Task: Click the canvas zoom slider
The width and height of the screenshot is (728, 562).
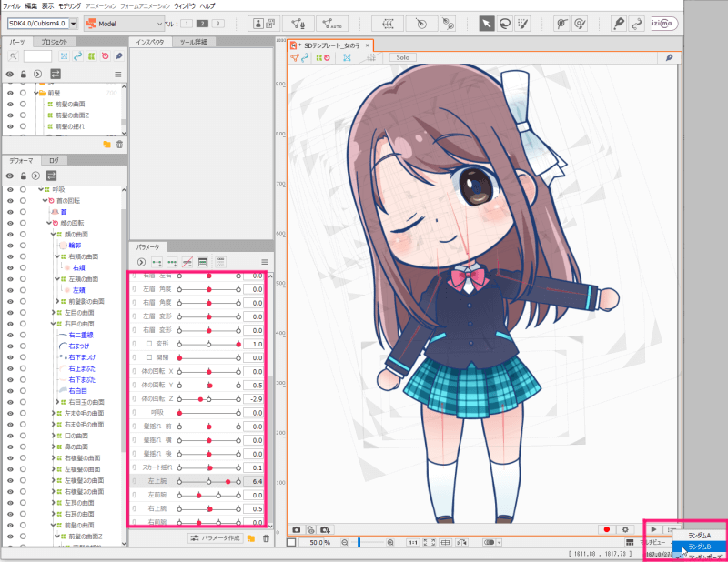Action: pyautogui.click(x=369, y=543)
